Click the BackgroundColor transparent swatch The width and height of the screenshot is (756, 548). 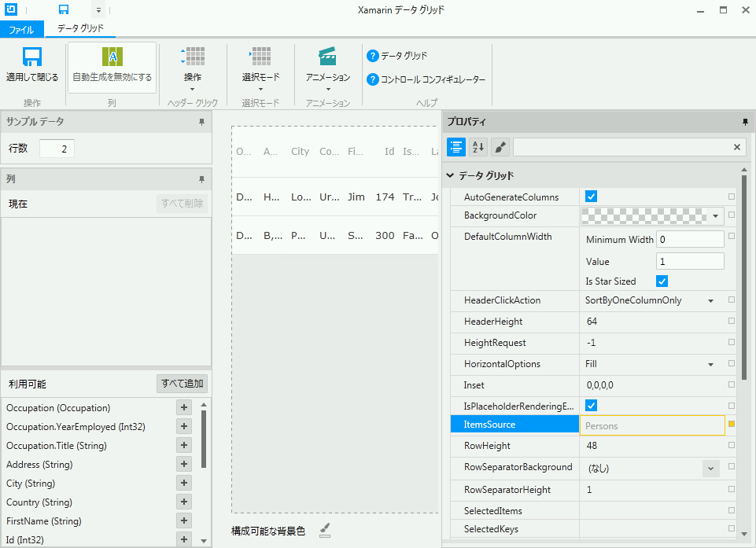644,216
